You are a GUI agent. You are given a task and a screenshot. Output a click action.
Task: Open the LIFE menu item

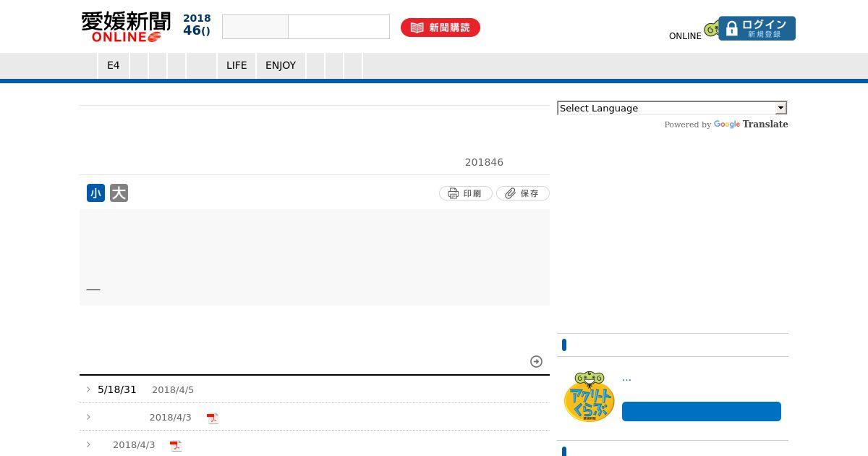pos(237,65)
